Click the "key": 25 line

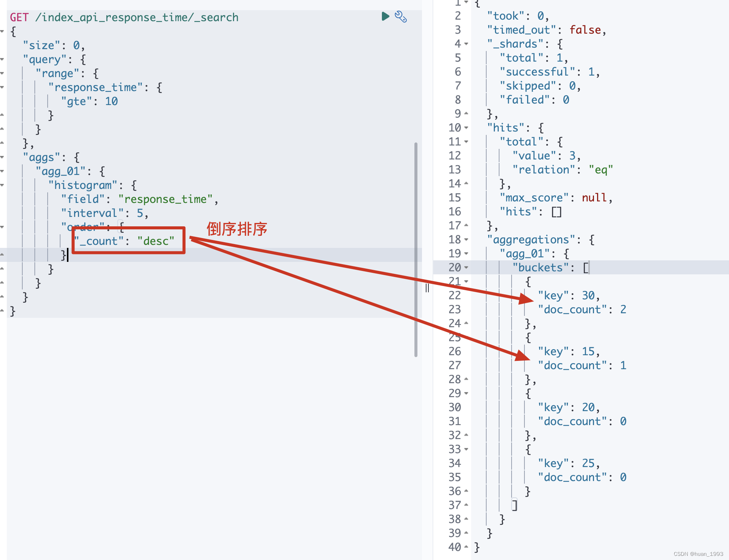tap(569, 464)
